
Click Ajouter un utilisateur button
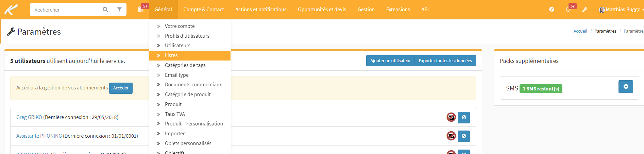390,61
